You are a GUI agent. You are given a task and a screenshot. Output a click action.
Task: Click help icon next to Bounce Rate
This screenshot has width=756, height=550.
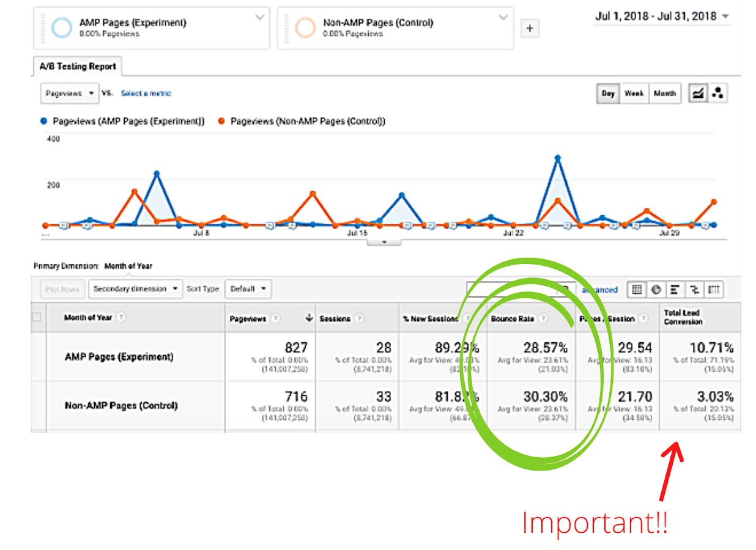(x=543, y=318)
